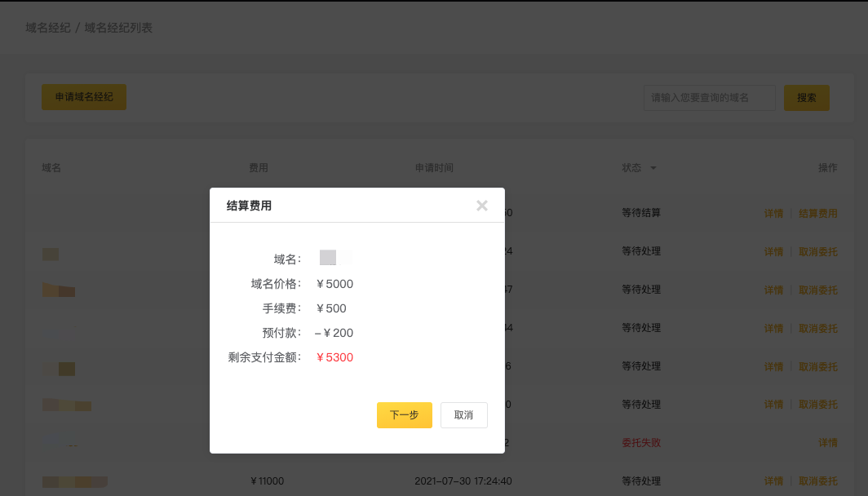Open 详情 for the ¥11000 row
Viewport: 868px width, 496px height.
tap(773, 481)
